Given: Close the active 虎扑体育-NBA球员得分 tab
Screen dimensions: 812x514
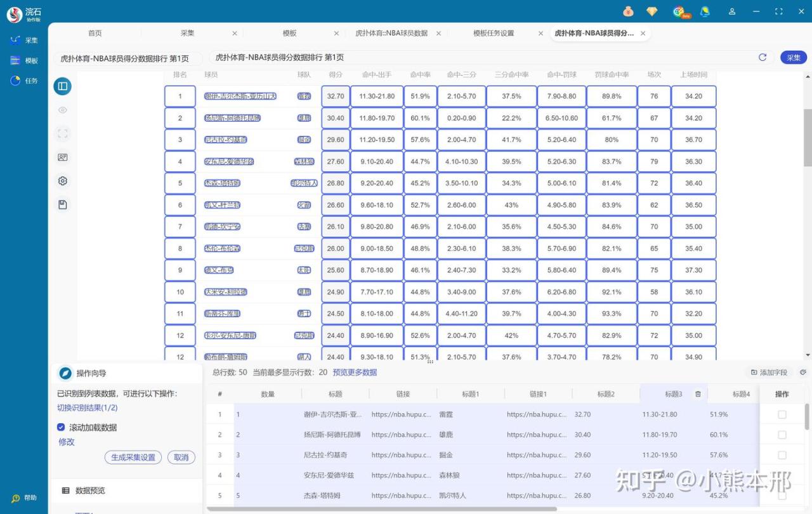Looking at the screenshot, I should pyautogui.click(x=643, y=33).
